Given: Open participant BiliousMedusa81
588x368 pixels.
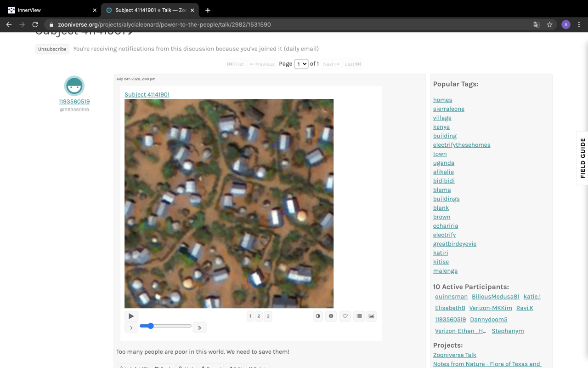Looking at the screenshot, I should 496,297.
